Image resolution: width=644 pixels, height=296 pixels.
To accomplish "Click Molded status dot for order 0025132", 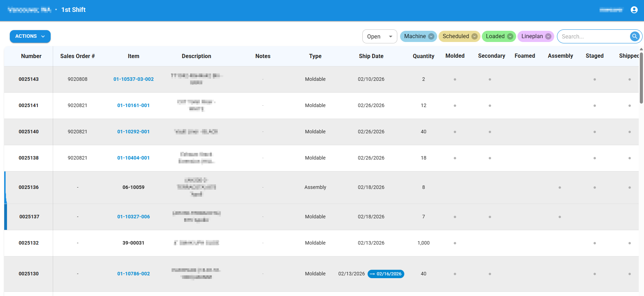I will click(455, 243).
